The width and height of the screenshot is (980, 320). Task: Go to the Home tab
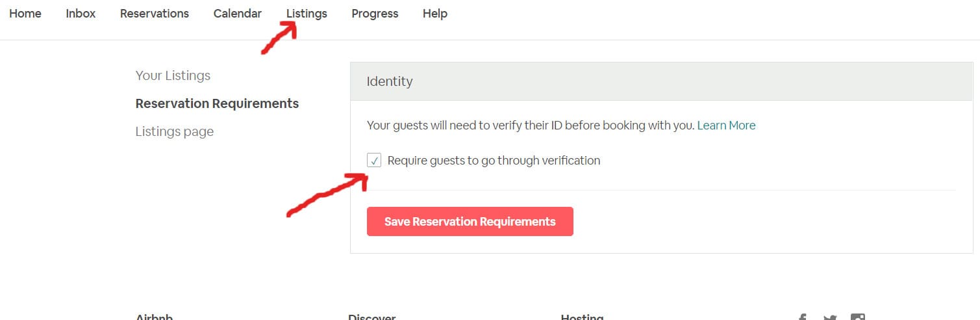tap(25, 14)
